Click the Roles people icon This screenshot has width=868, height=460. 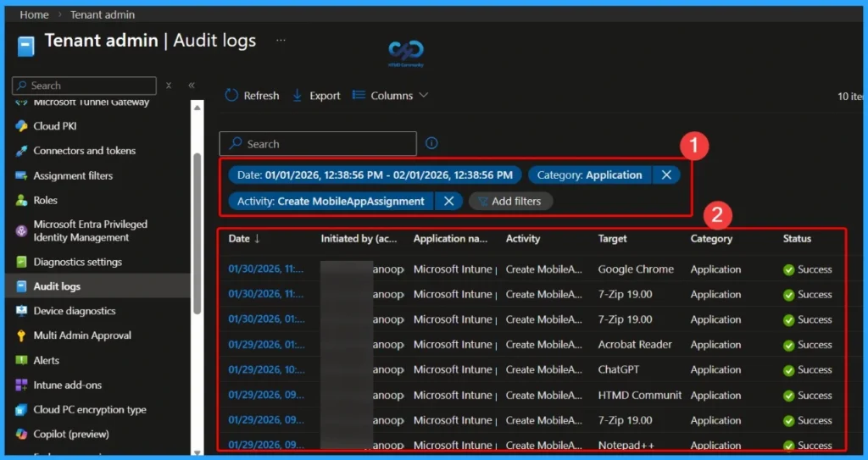coord(21,201)
